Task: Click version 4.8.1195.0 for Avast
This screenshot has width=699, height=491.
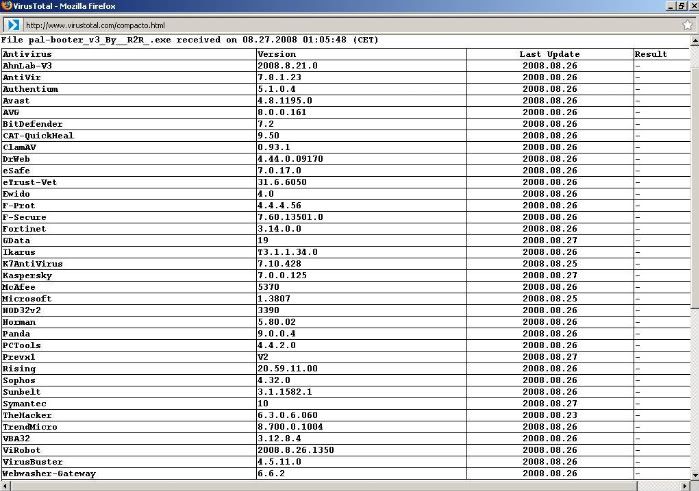Action: [x=285, y=101]
